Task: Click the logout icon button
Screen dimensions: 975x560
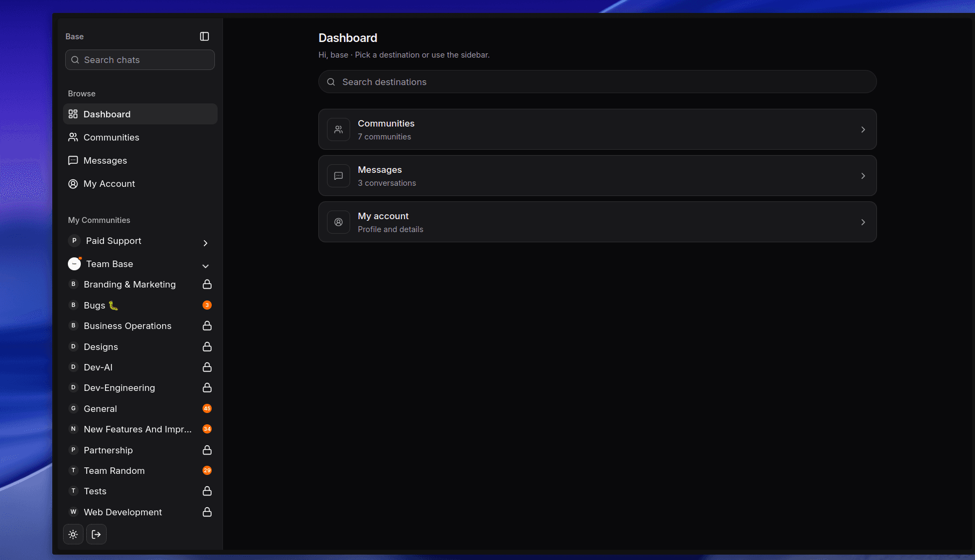Action: pyautogui.click(x=96, y=535)
